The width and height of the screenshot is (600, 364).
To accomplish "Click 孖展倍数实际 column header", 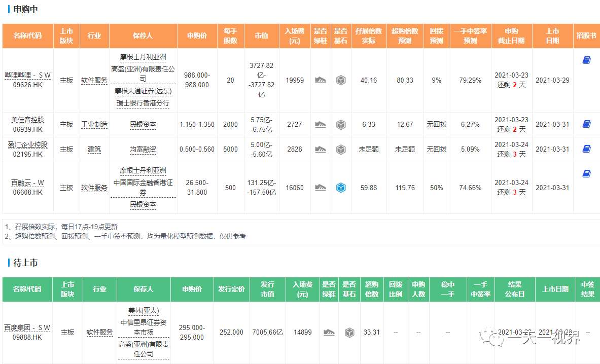I will coord(369,35).
